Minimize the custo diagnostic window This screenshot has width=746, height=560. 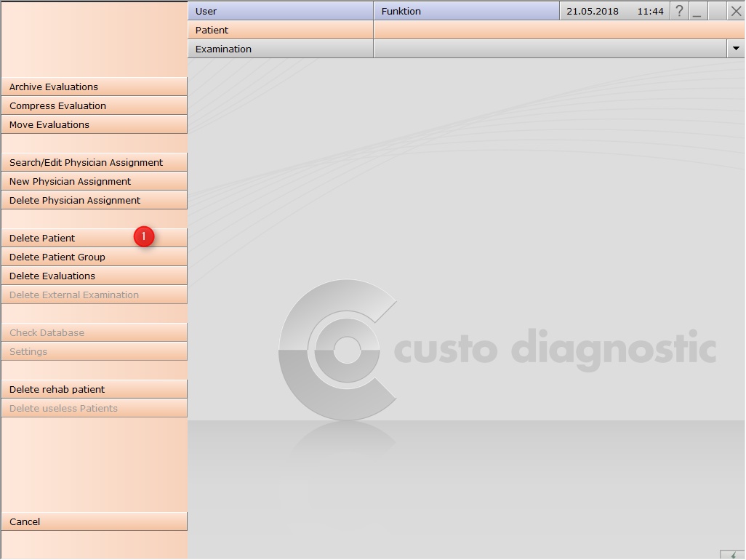tap(698, 11)
